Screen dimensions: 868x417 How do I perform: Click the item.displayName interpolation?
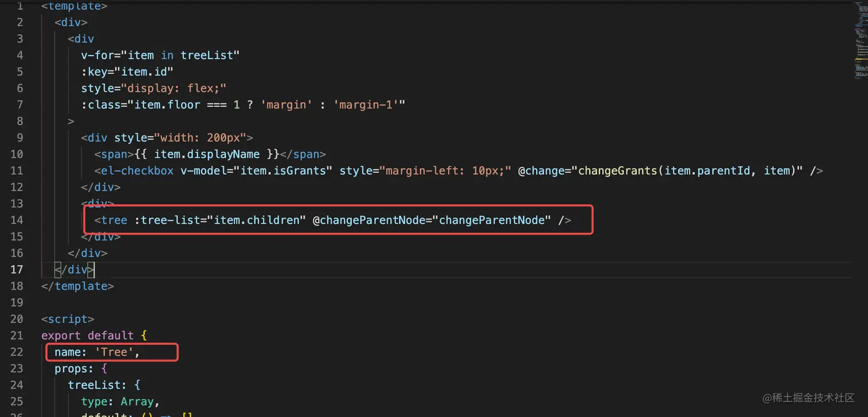click(x=207, y=154)
